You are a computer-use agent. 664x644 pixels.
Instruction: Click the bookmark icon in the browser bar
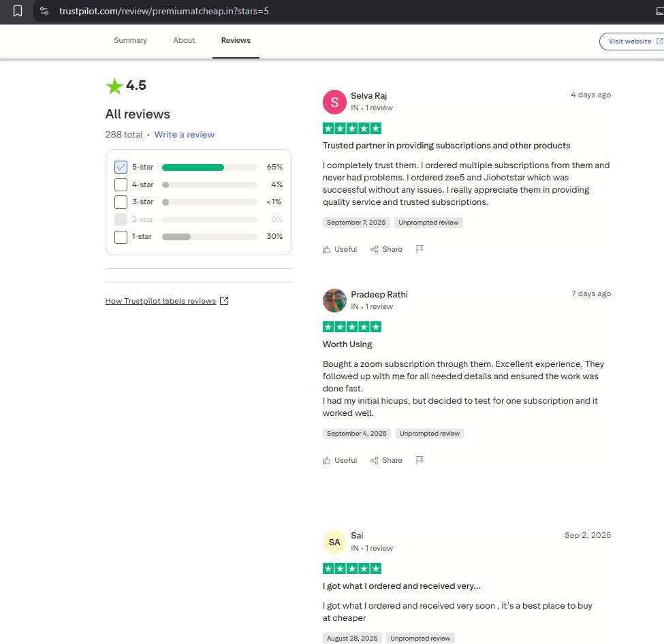[18, 11]
